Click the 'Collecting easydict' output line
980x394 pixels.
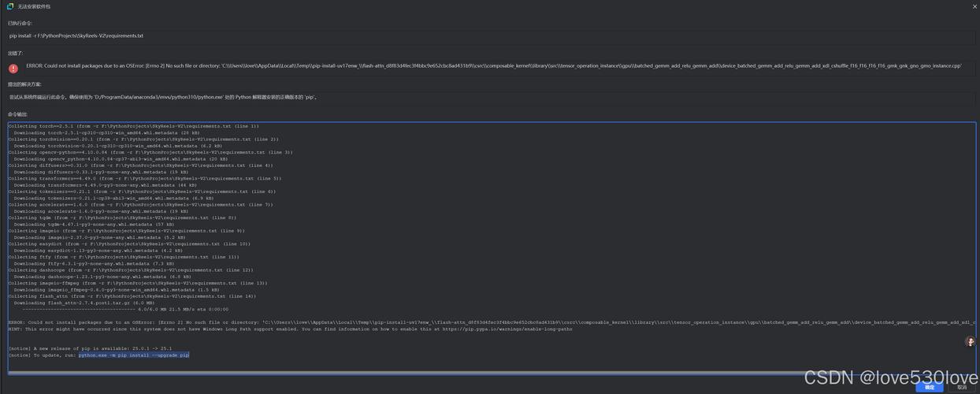click(x=129, y=244)
